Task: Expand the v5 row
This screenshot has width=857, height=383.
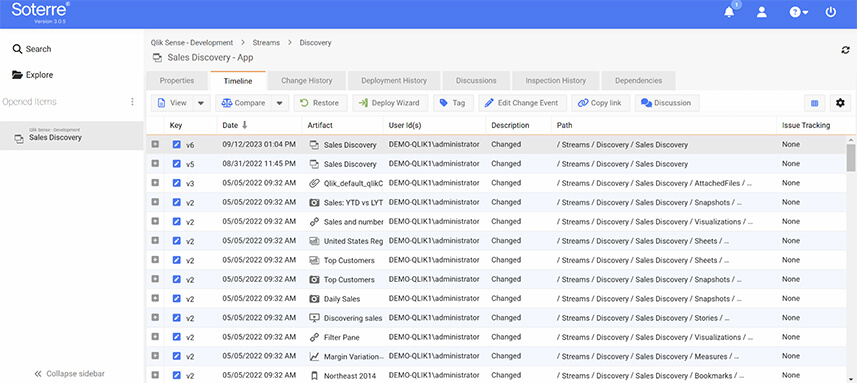Action: (x=155, y=163)
